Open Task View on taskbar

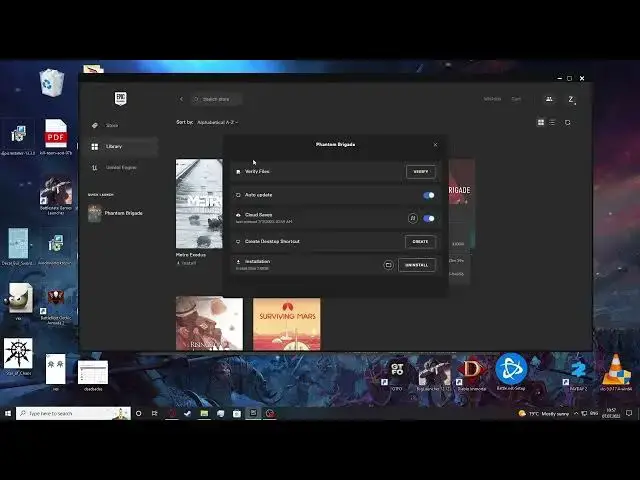[155, 413]
